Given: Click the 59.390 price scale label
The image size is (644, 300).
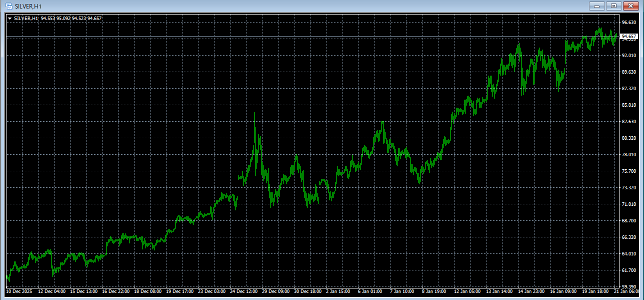Looking at the screenshot, I should click(x=628, y=287).
